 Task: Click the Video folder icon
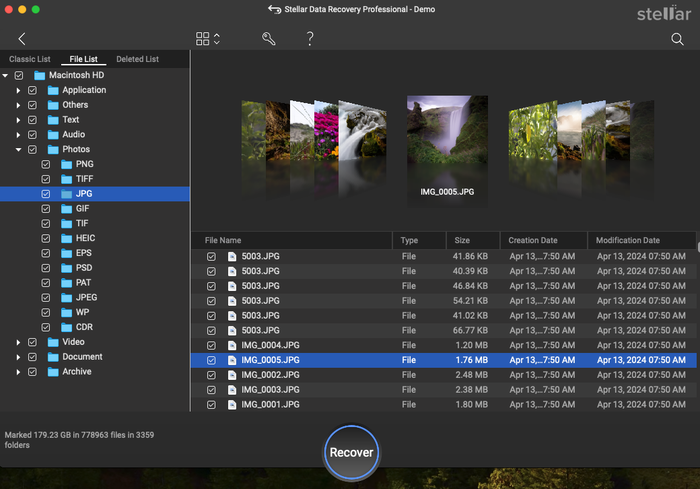click(53, 342)
